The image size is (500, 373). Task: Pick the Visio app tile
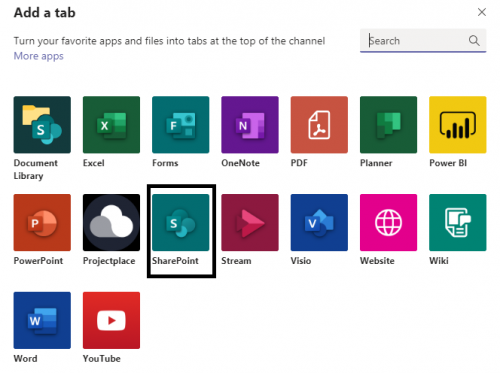[x=319, y=223]
